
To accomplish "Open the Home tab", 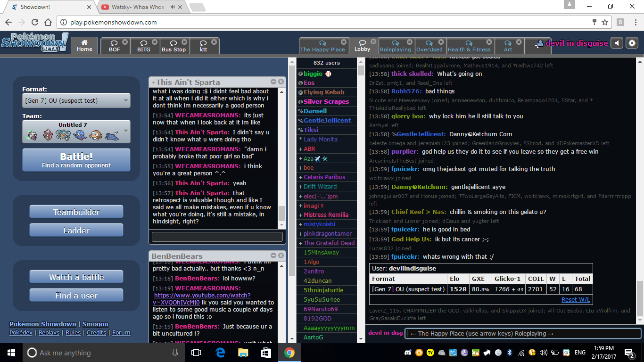I will [x=84, y=45].
